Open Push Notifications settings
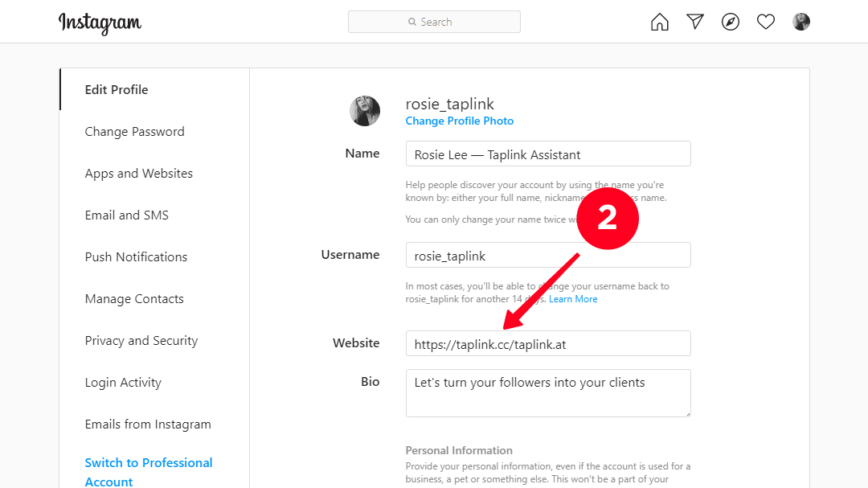Viewport: 868px width, 488px height. click(136, 257)
